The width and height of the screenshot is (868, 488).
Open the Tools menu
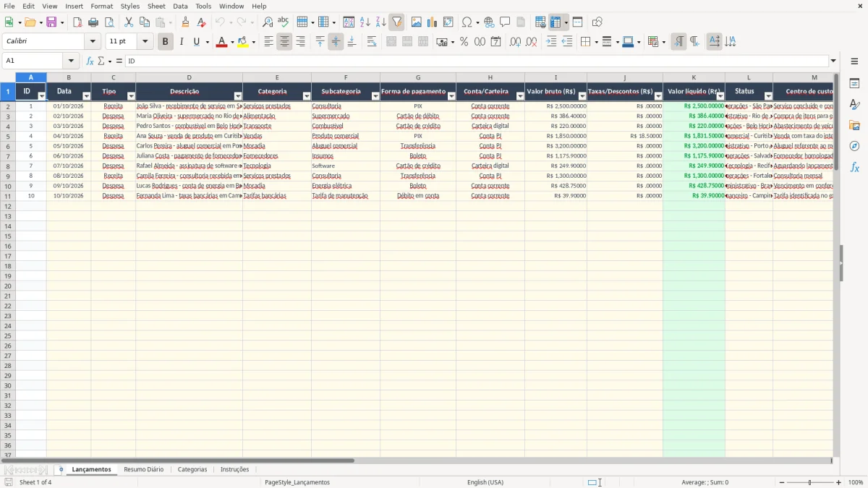[203, 6]
